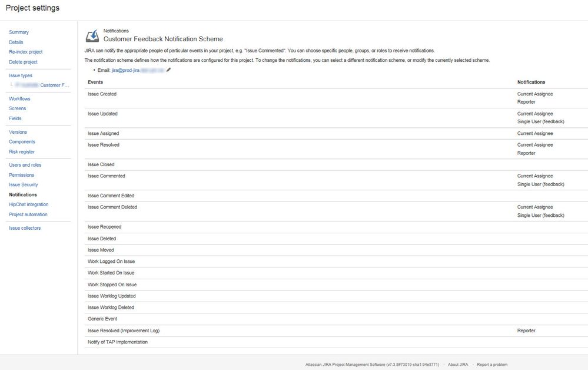Click Issue Resolved (Improvement Log) event
The image size is (588, 370).
coord(124,331)
